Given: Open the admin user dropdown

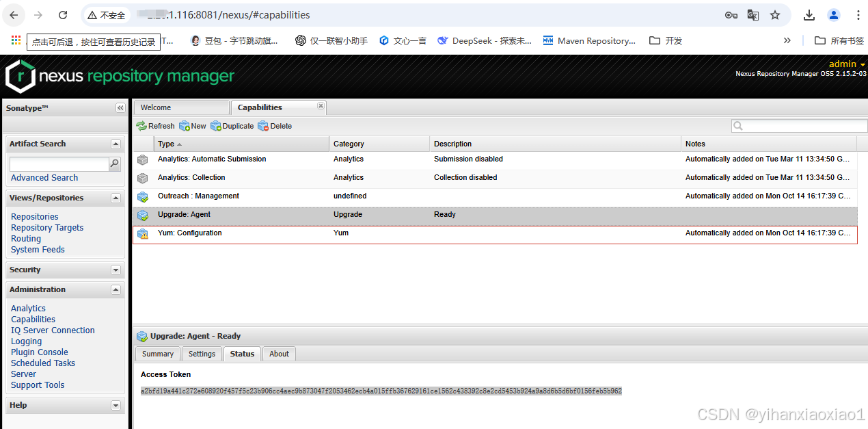Looking at the screenshot, I should 847,64.
